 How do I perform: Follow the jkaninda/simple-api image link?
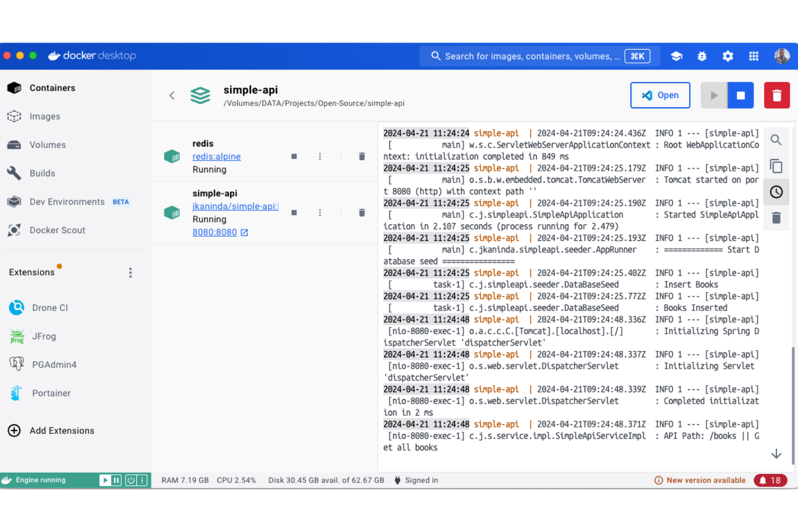point(235,206)
